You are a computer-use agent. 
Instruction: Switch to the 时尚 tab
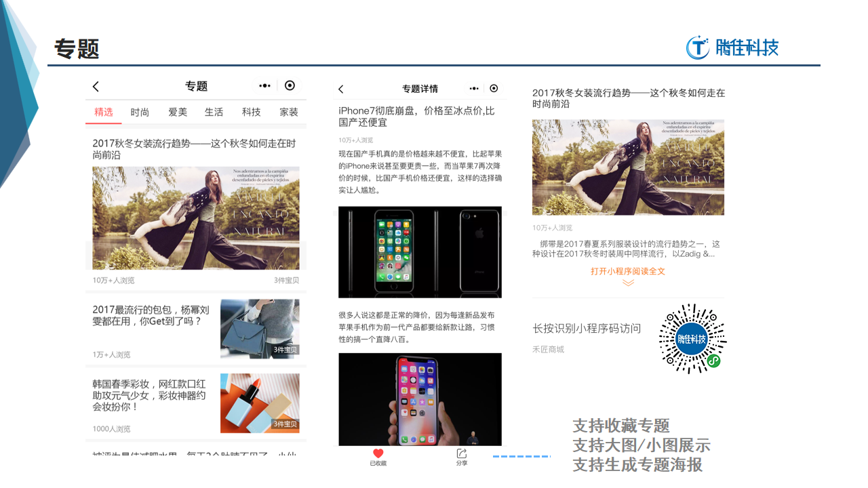[x=140, y=112]
